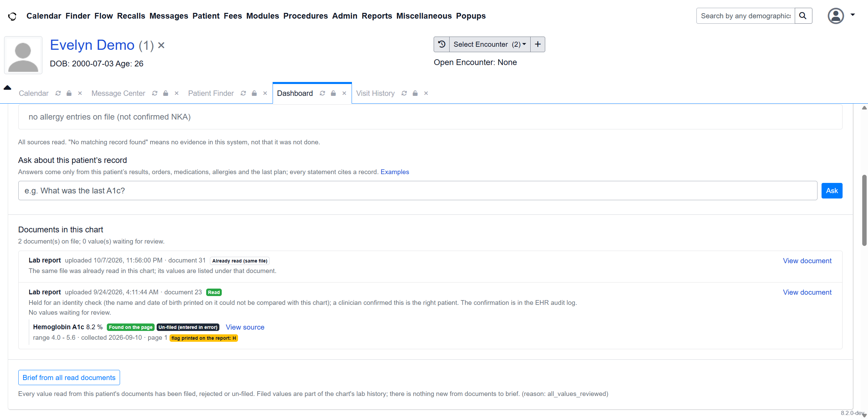
Task: Refresh the Calendar tab
Action: 58,93
